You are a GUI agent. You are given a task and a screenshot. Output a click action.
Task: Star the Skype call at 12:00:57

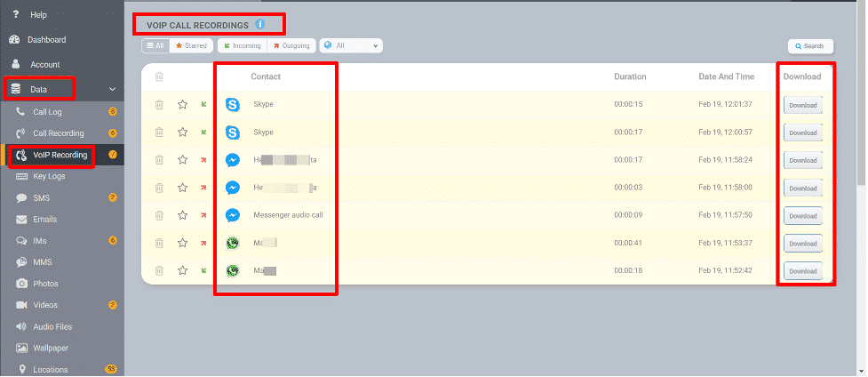[x=183, y=132]
